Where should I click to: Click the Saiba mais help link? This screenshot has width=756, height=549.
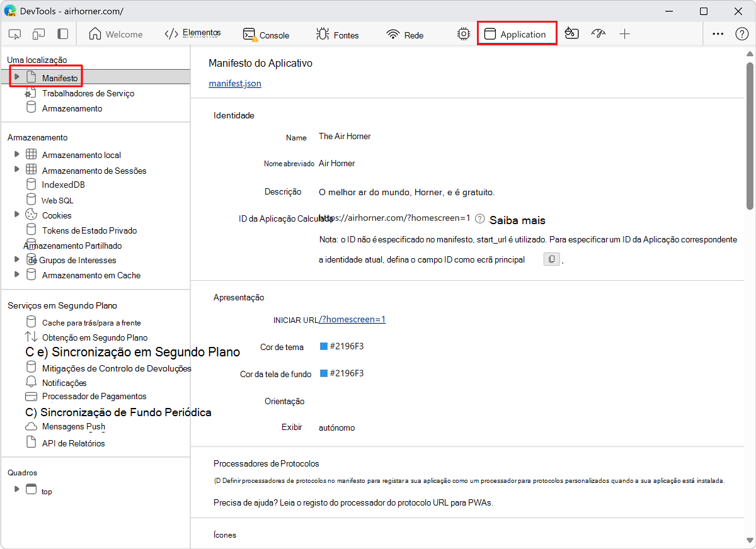517,220
